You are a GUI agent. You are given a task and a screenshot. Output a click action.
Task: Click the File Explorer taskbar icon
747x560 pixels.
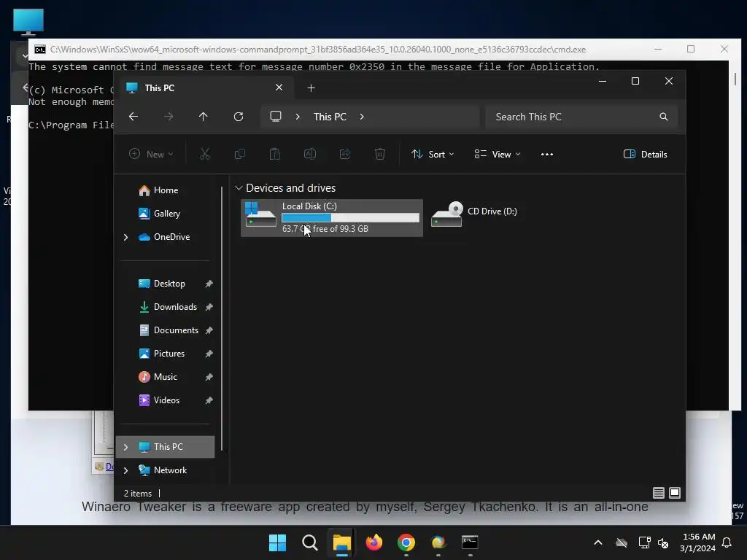pyautogui.click(x=341, y=542)
